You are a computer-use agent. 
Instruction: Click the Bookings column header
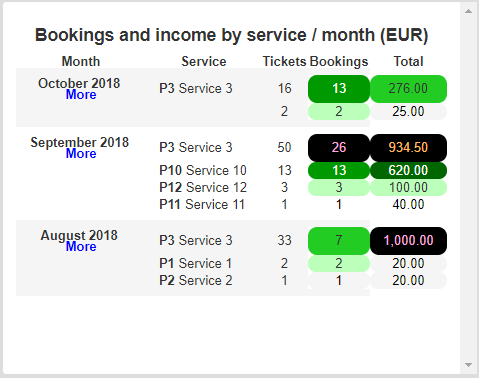pyautogui.click(x=339, y=62)
